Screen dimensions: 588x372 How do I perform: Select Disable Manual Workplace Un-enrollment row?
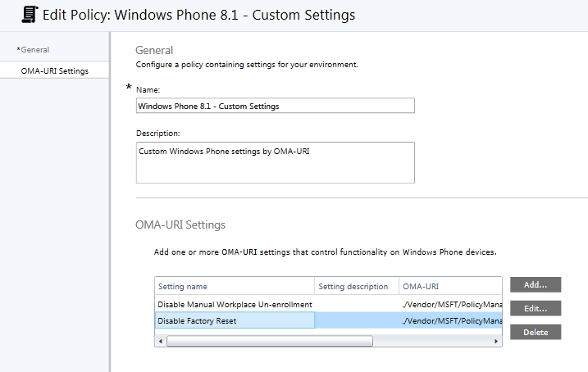(x=235, y=305)
